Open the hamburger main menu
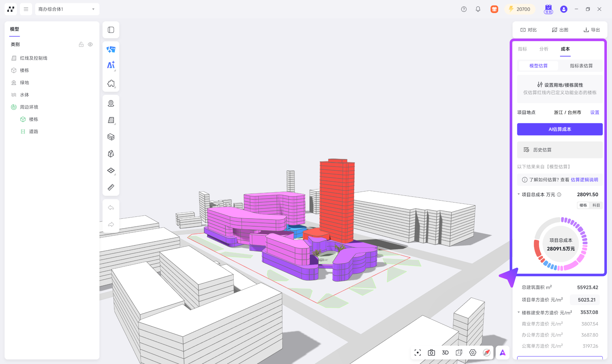Screen dimensions: 612x364 (26, 9)
